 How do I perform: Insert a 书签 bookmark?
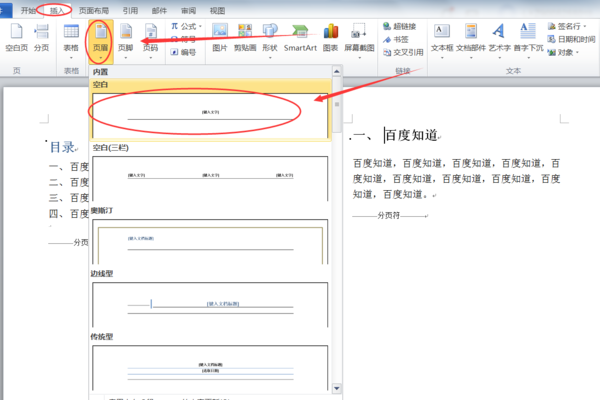(x=396, y=39)
